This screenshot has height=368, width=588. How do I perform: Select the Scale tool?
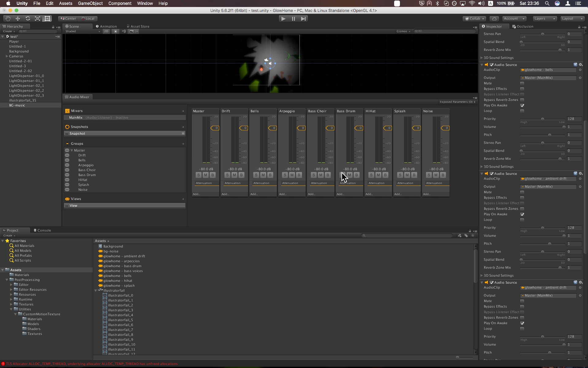pos(37,19)
